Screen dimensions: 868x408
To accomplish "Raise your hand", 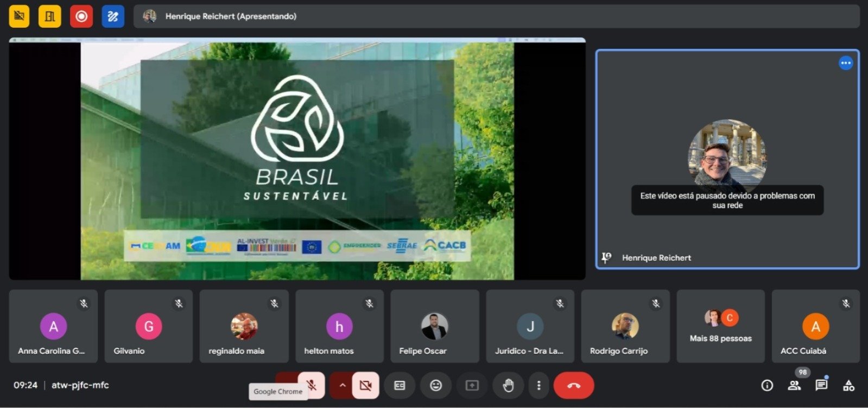I will click(x=508, y=385).
